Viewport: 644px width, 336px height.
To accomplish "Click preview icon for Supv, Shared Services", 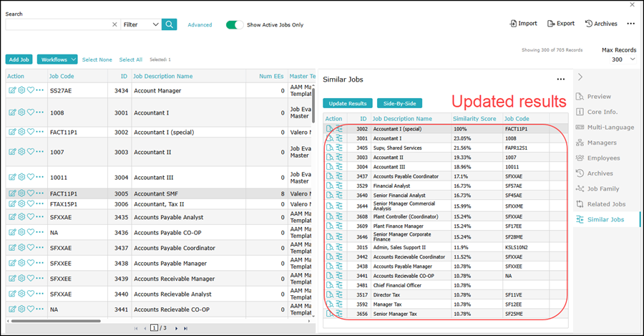I will click(329, 148).
